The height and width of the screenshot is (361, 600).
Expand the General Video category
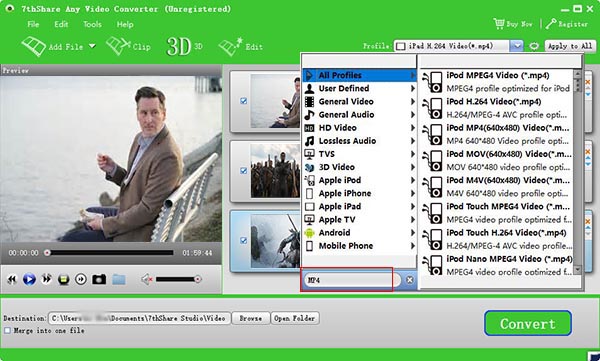[x=359, y=101]
